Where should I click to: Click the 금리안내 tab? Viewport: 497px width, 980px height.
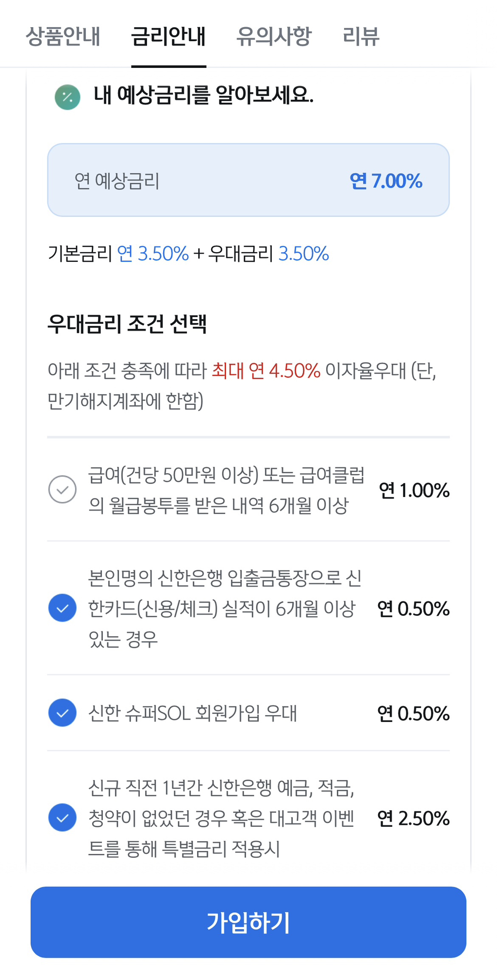pos(168,37)
